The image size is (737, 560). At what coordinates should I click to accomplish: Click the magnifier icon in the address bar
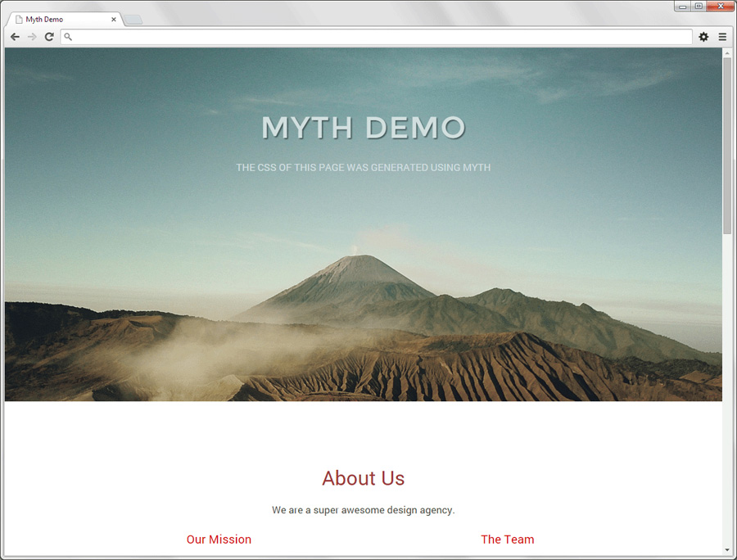click(70, 37)
